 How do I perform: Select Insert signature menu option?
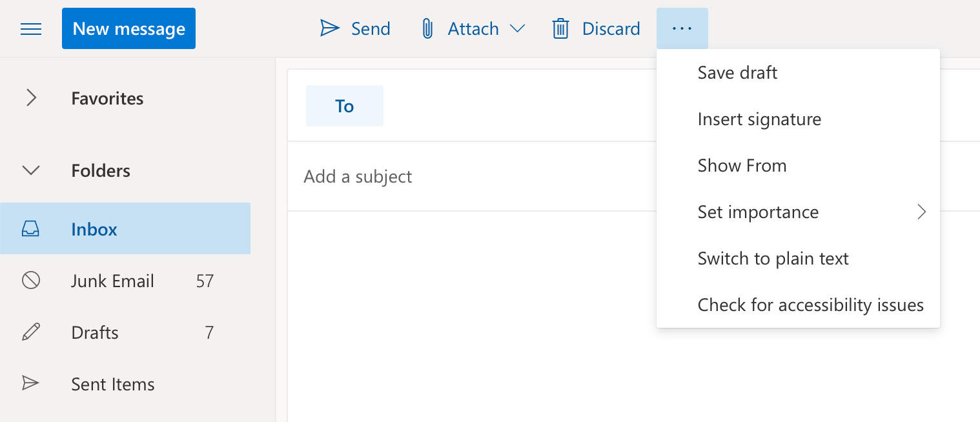759,119
